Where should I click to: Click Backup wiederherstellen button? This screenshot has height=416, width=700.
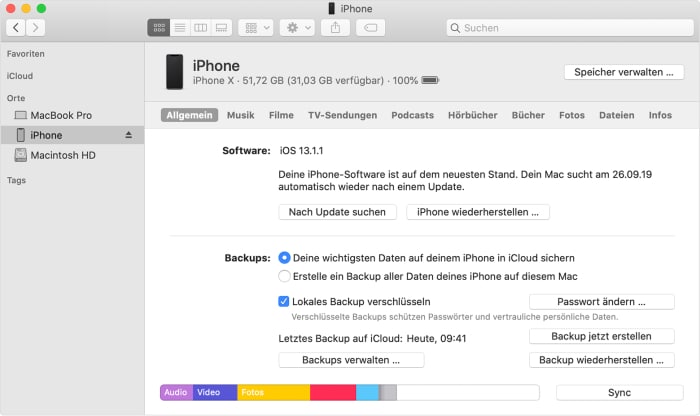point(601,360)
